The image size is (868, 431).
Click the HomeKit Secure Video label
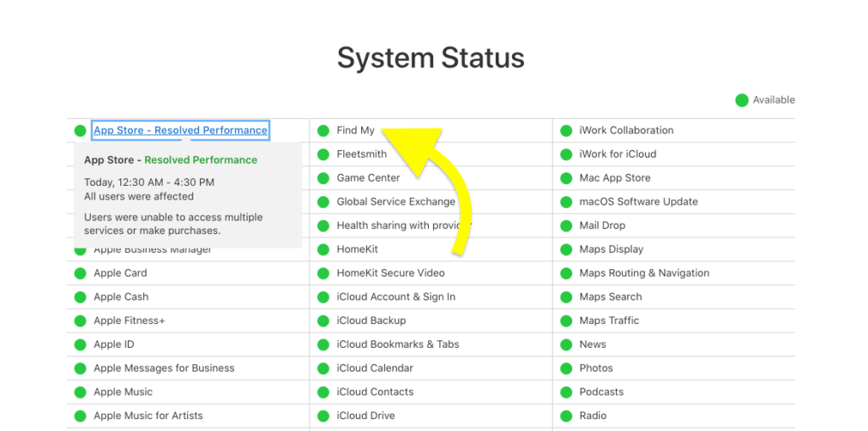click(390, 273)
